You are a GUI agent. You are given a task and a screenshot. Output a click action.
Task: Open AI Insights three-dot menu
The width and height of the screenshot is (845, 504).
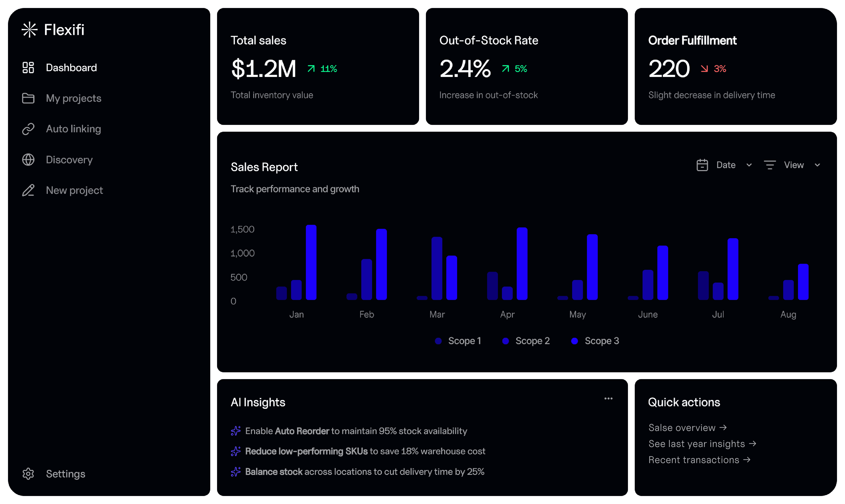[x=608, y=398]
